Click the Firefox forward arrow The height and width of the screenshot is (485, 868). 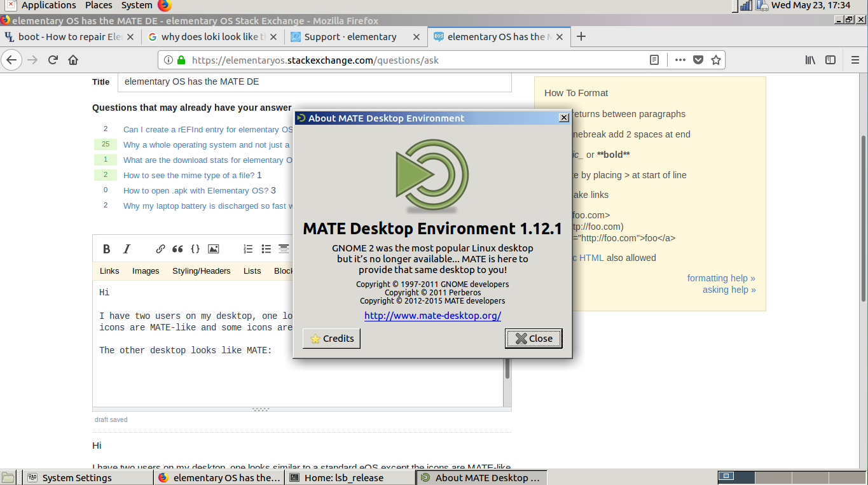pos(32,60)
